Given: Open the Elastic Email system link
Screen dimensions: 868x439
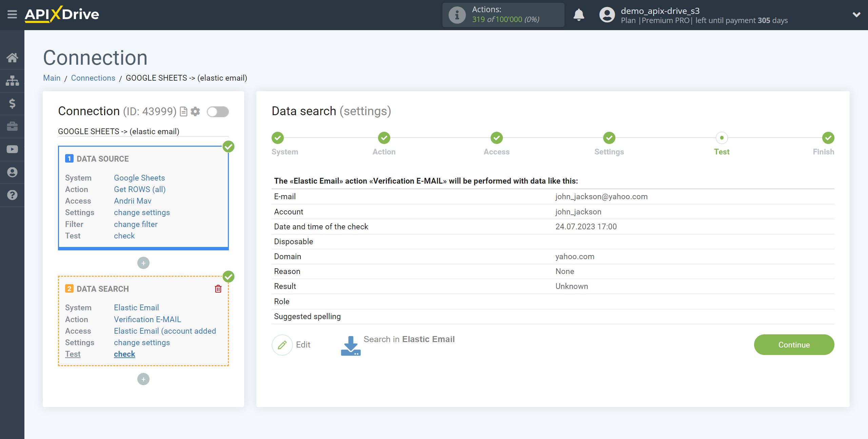Looking at the screenshot, I should pos(136,308).
